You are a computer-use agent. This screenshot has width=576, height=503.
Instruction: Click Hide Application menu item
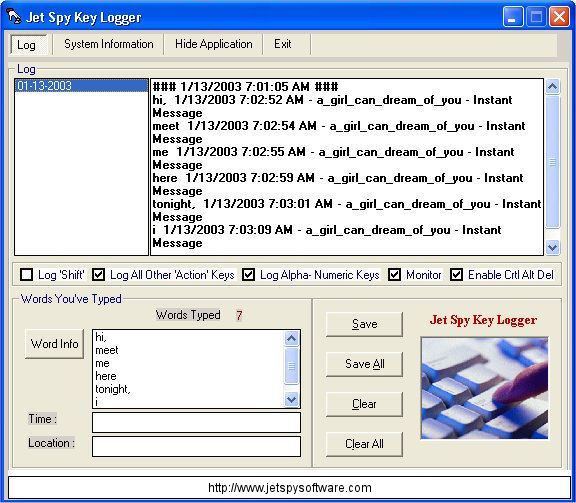pyautogui.click(x=213, y=44)
